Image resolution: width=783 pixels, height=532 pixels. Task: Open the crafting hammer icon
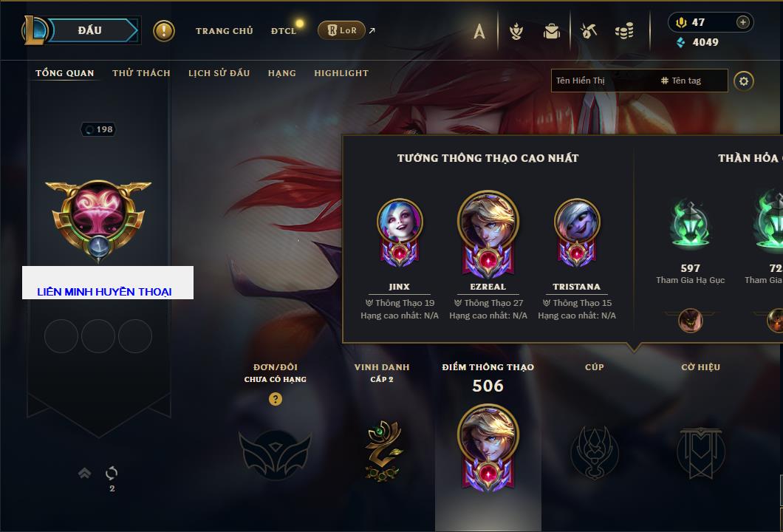click(589, 31)
